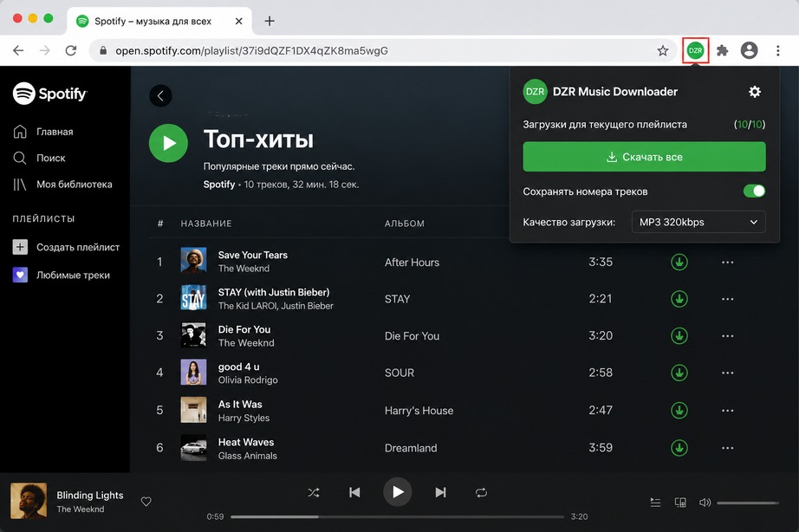Skip to previous track
The height and width of the screenshot is (532, 799).
(x=354, y=492)
